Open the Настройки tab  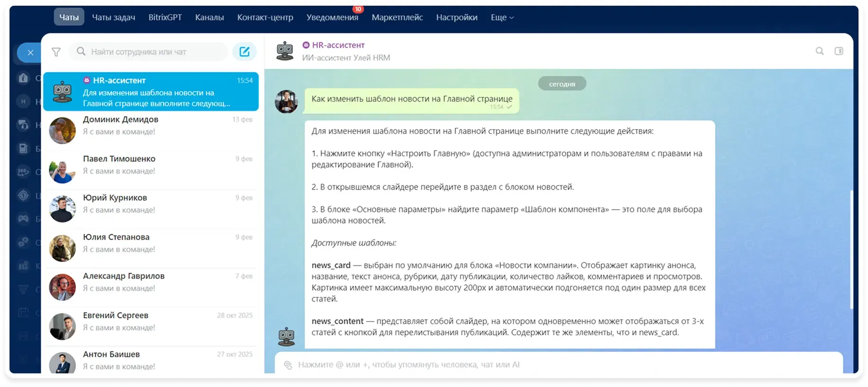click(x=457, y=17)
